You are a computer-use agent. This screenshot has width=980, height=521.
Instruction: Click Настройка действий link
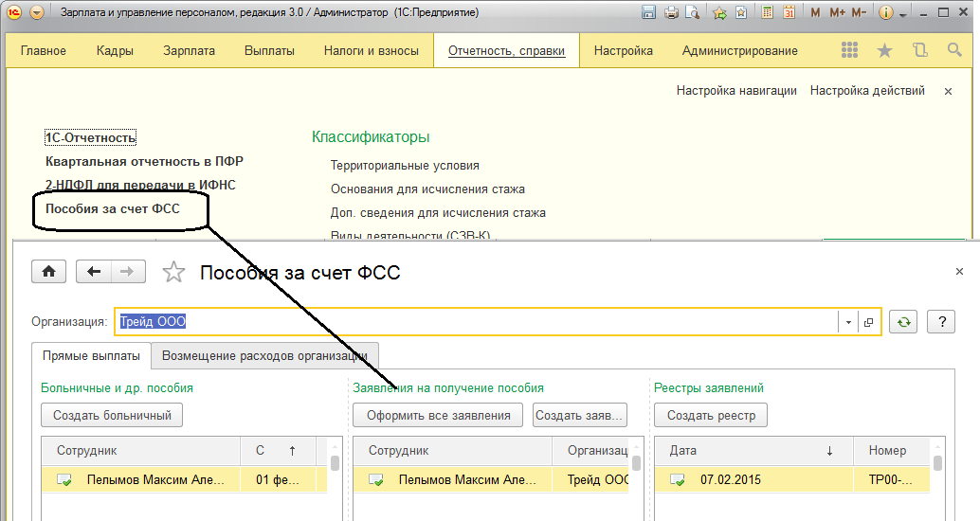(x=867, y=91)
